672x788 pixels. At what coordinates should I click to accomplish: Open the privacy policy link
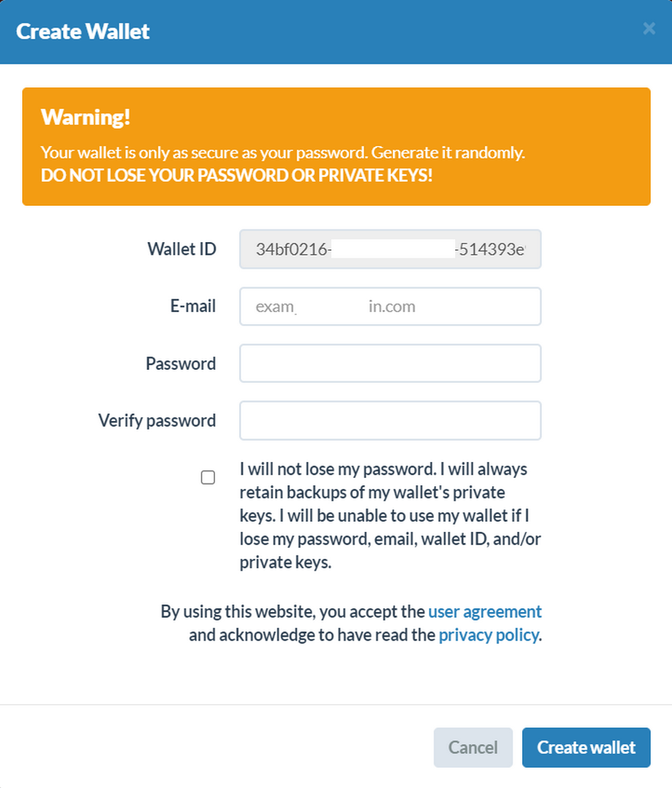click(489, 635)
